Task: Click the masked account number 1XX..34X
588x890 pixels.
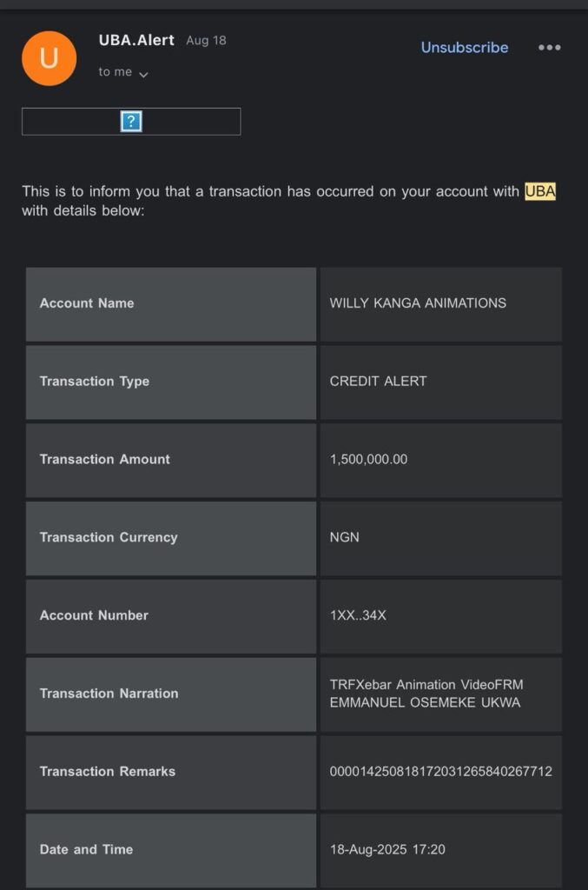Action: pos(358,615)
